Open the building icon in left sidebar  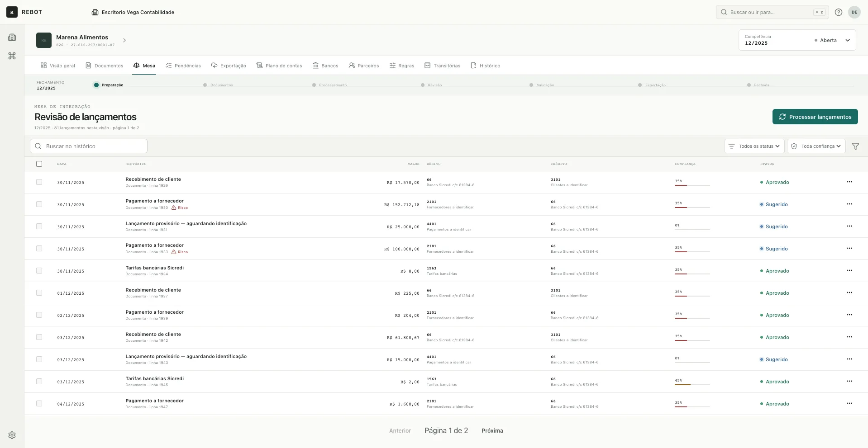click(12, 38)
